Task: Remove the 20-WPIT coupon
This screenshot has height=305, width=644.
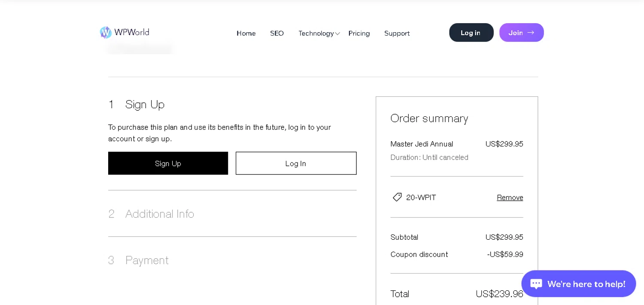Action: click(x=510, y=197)
